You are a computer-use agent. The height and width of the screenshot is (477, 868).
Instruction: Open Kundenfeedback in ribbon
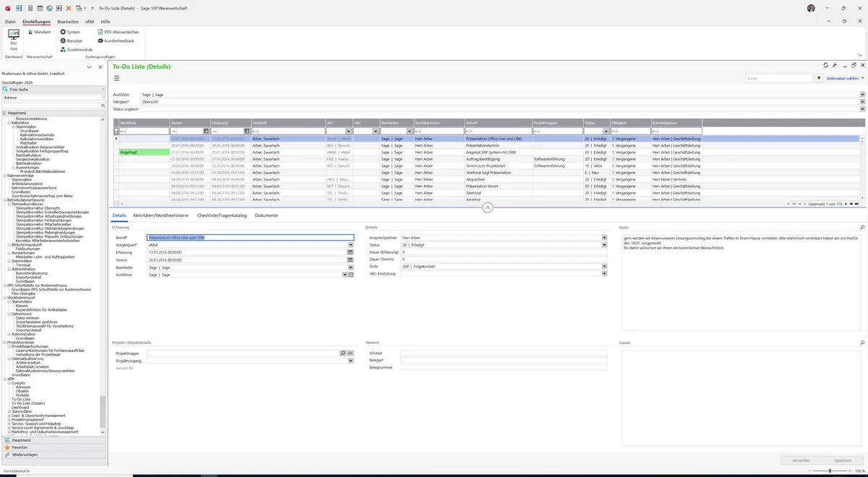(x=116, y=40)
